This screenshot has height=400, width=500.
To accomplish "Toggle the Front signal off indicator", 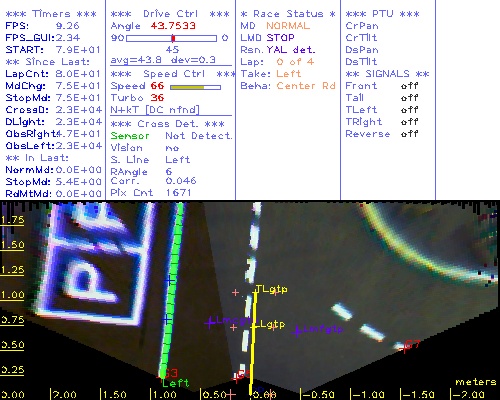I will (x=410, y=86).
